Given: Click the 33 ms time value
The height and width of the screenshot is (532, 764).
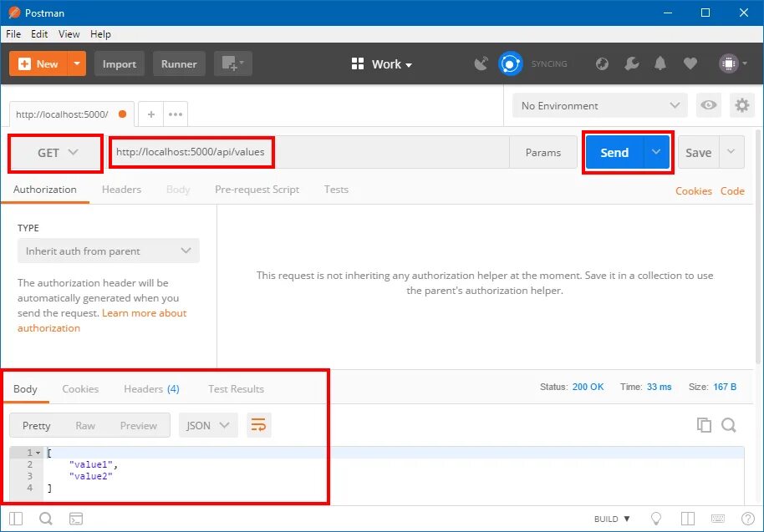Looking at the screenshot, I should coord(659,387).
